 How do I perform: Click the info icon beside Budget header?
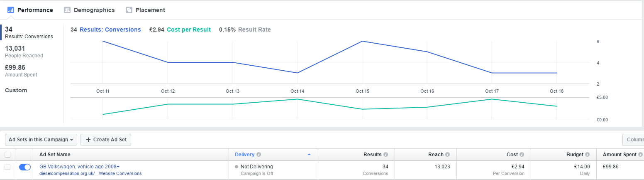588,155
